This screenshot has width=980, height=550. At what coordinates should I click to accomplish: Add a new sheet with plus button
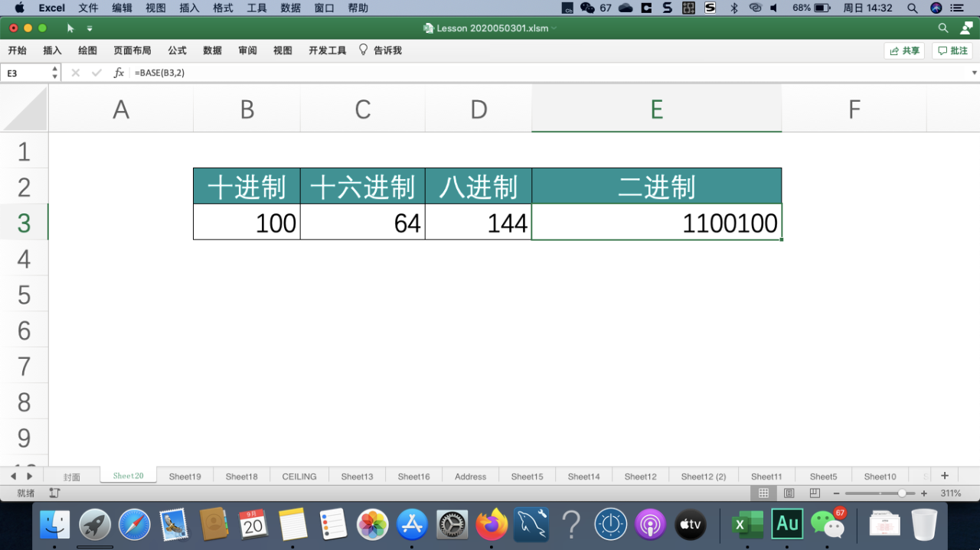tap(945, 475)
